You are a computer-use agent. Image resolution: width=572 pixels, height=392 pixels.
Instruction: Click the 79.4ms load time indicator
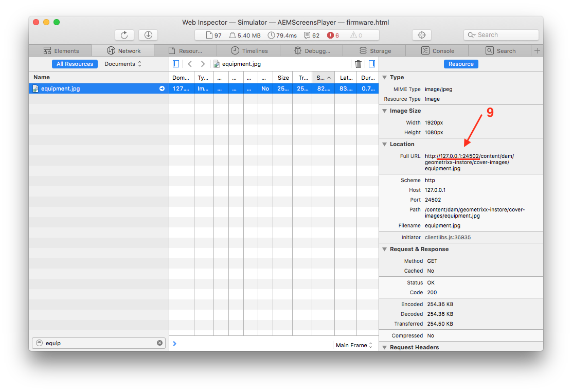(x=282, y=35)
